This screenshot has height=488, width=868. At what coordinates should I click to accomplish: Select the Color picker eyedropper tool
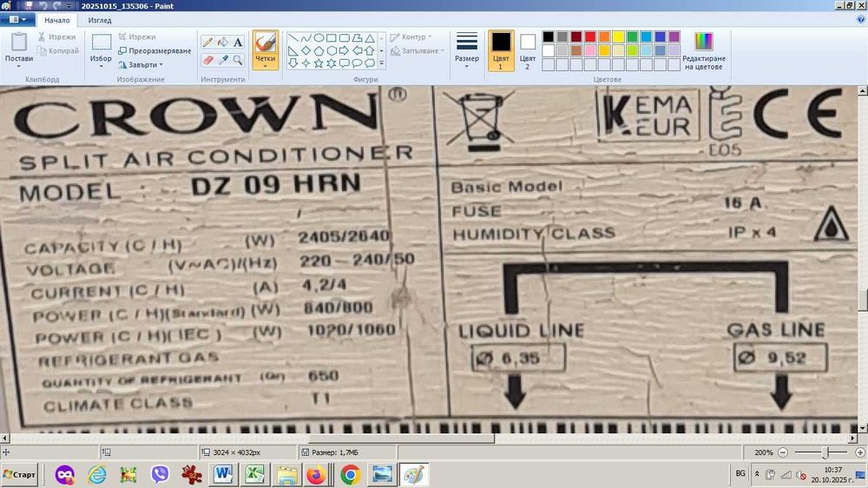click(x=222, y=59)
